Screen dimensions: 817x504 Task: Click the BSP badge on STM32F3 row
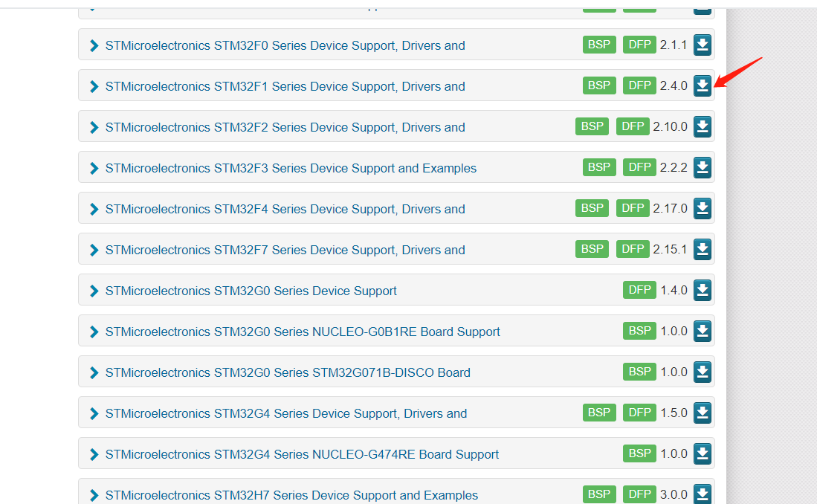pyautogui.click(x=599, y=167)
